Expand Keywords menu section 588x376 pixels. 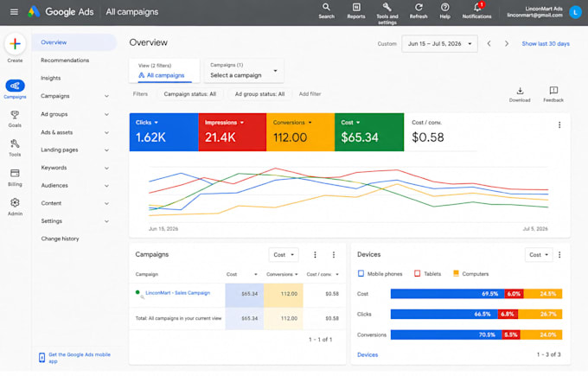pyautogui.click(x=106, y=168)
